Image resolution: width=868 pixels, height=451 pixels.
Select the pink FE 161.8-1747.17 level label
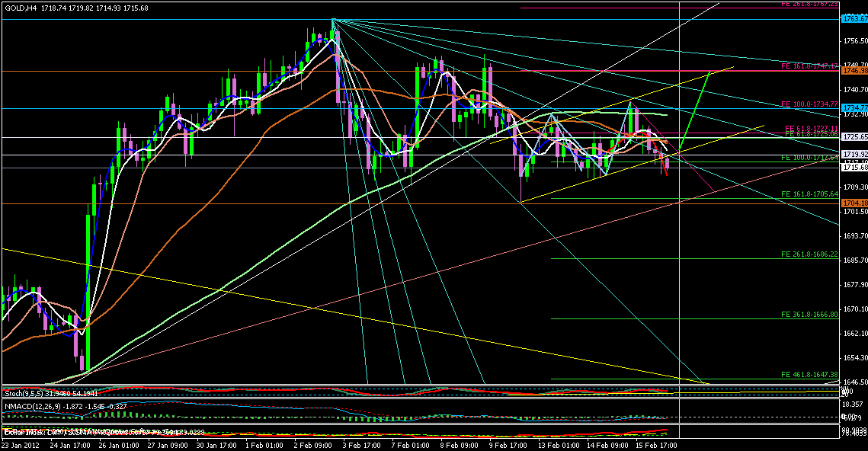[810, 66]
